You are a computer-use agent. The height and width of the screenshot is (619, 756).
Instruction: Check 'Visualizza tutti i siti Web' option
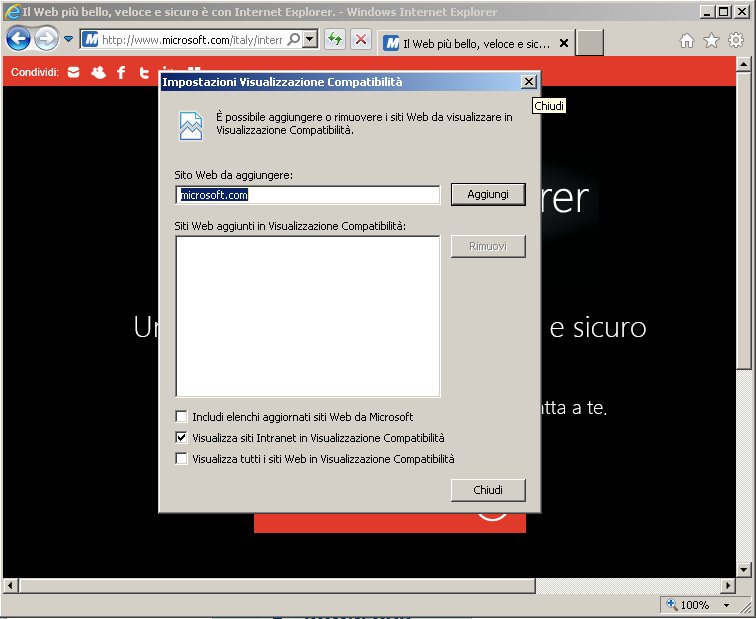pos(181,459)
